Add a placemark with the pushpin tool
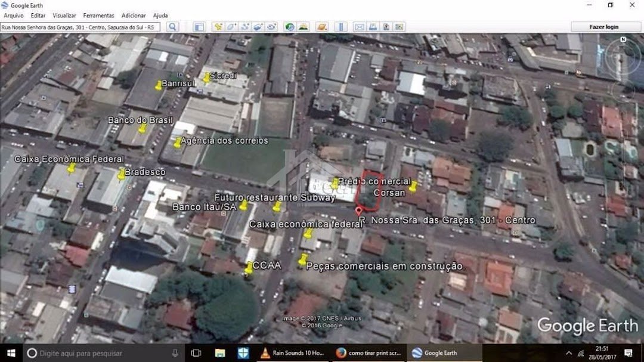644x362 pixels. tap(218, 27)
